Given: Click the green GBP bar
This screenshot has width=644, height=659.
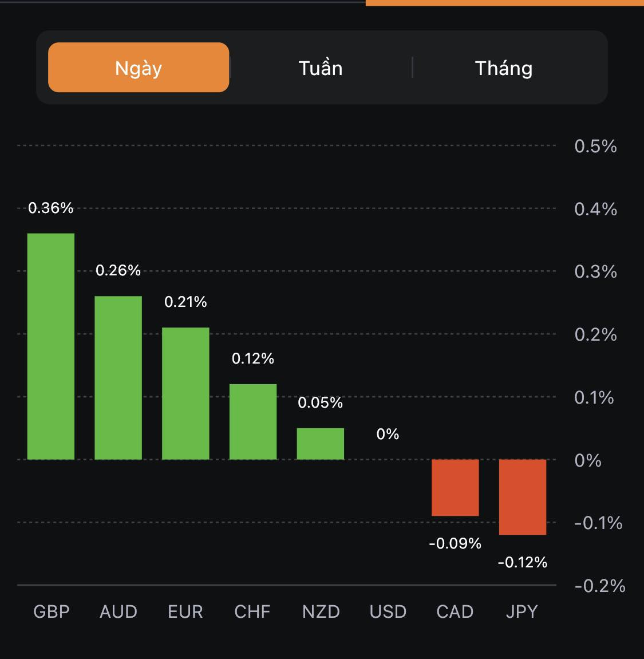Looking at the screenshot, I should pyautogui.click(x=51, y=346).
